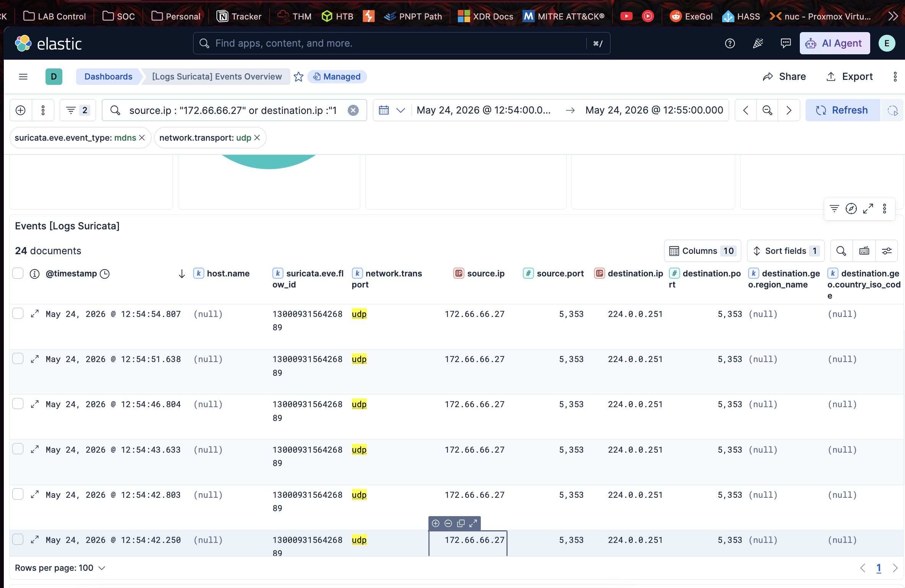The image size is (905, 588).
Task: Maximize the Events panel
Action: [868, 209]
